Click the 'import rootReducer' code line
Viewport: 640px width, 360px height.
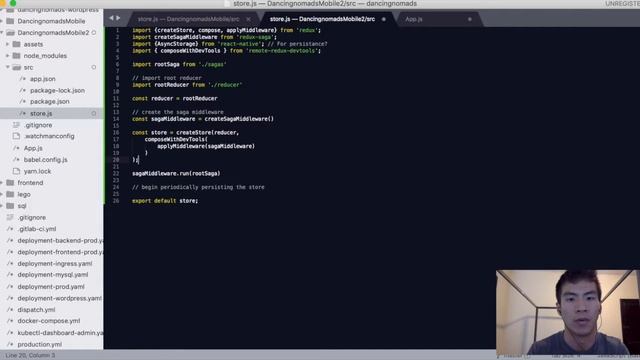click(x=187, y=85)
